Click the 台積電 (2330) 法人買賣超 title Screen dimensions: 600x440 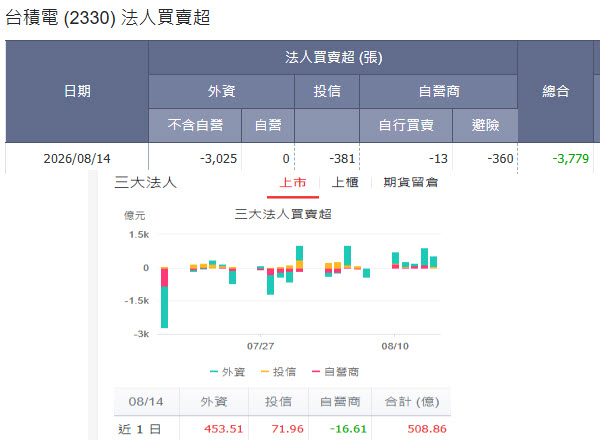108,18
